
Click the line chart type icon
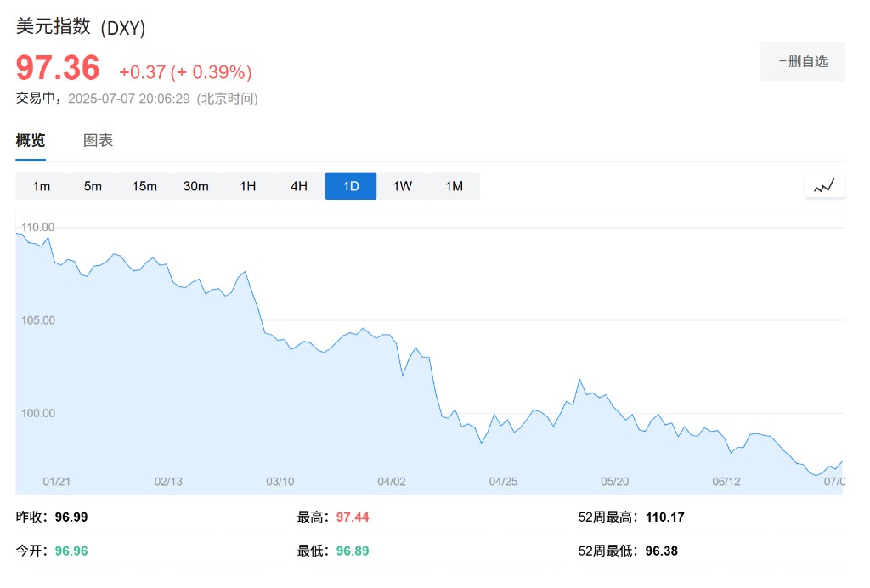824,185
